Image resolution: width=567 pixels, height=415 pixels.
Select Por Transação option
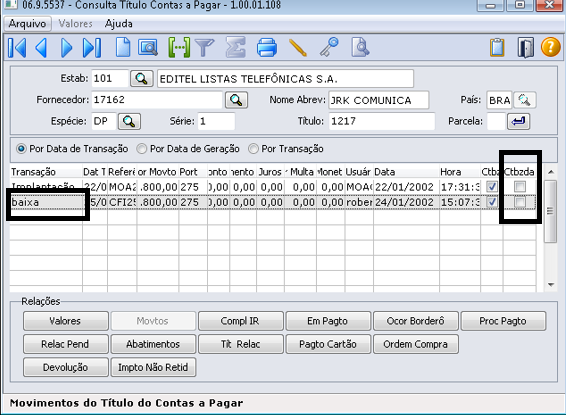pyautogui.click(x=286, y=149)
